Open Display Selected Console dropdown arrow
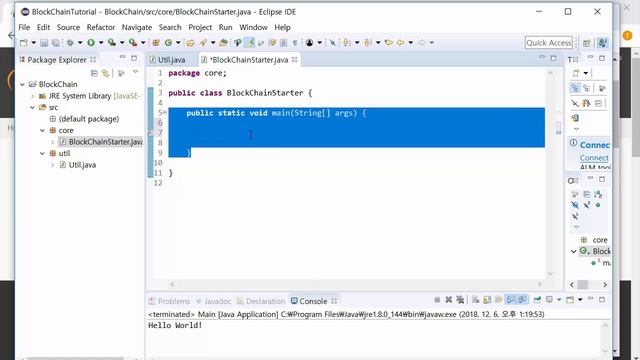The width and height of the screenshot is (640, 360). pos(559,300)
